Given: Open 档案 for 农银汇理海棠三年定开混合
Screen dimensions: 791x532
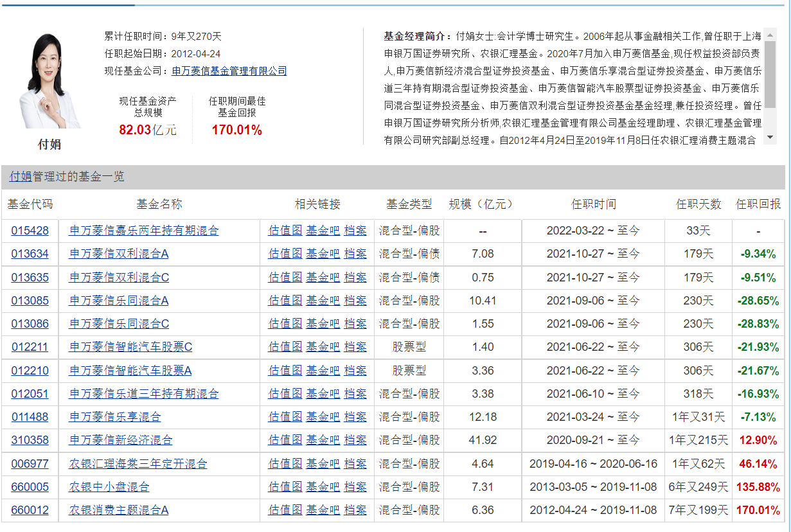Looking at the screenshot, I should click(x=355, y=464).
